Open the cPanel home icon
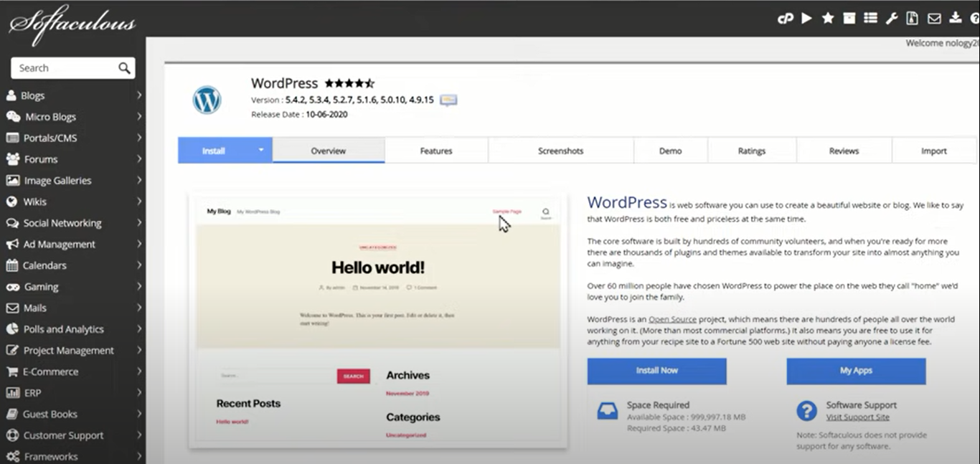Image resolution: width=980 pixels, height=464 pixels. pos(786,19)
